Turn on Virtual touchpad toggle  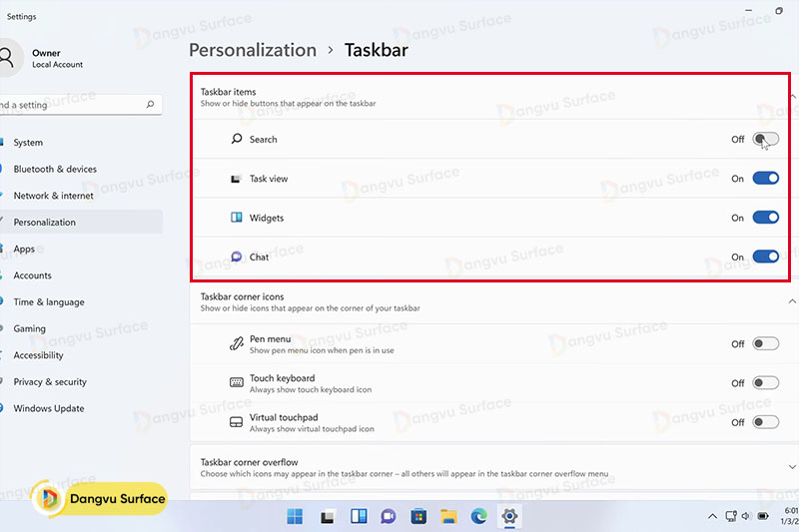click(x=765, y=422)
